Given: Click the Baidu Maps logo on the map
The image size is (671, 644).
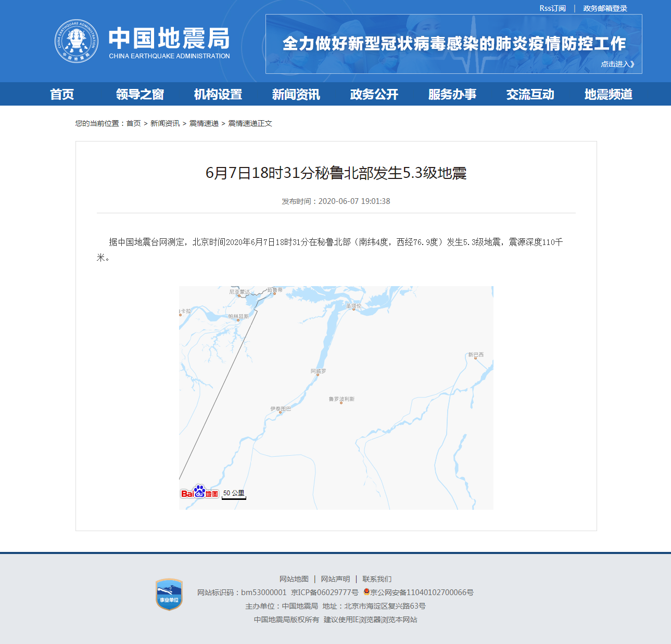Looking at the screenshot, I should click(199, 493).
